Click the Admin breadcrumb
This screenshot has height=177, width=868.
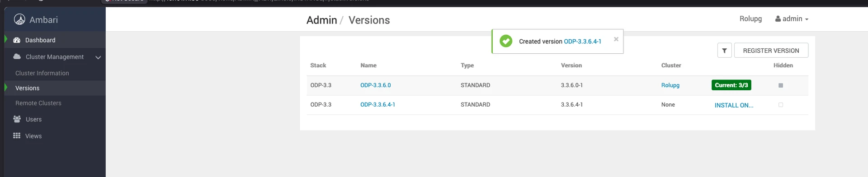[322, 20]
